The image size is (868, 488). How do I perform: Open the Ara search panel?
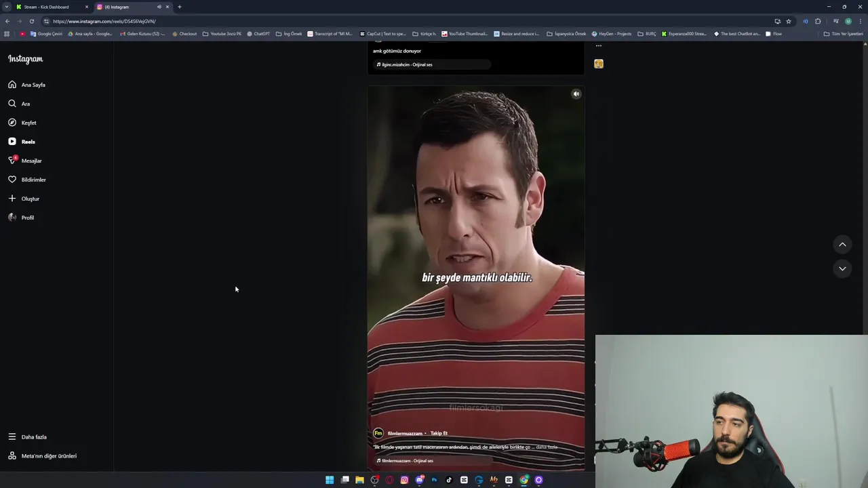(x=19, y=104)
